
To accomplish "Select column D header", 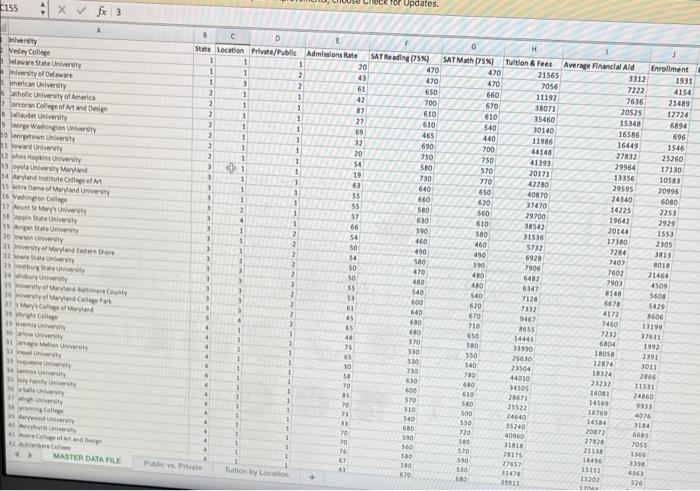I will click(277, 38).
